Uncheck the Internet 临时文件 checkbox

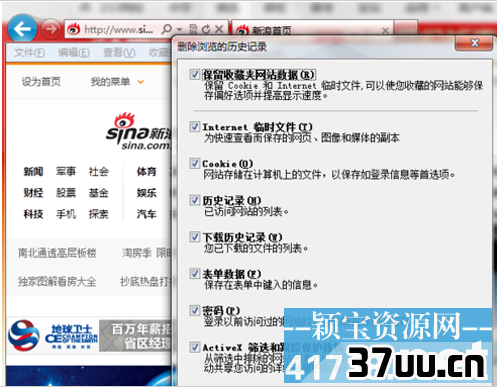[x=195, y=127]
